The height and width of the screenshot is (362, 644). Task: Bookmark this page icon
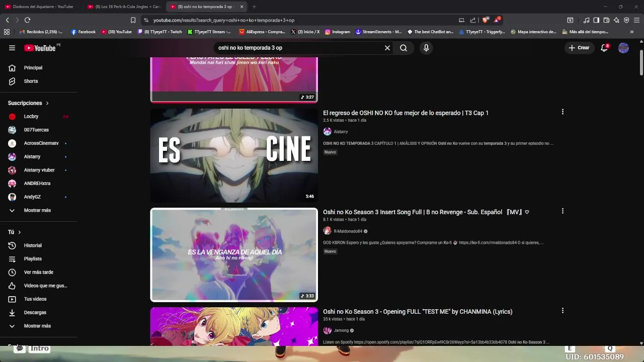pos(133,20)
